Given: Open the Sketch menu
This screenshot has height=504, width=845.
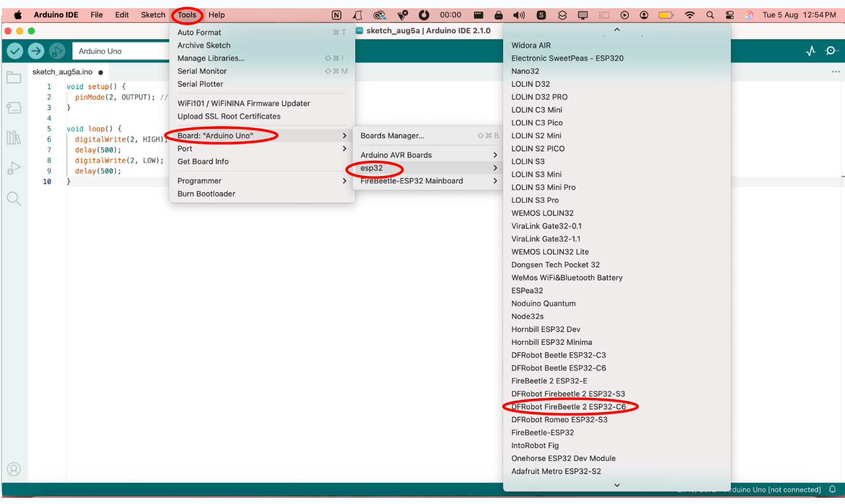Looking at the screenshot, I should click(153, 15).
